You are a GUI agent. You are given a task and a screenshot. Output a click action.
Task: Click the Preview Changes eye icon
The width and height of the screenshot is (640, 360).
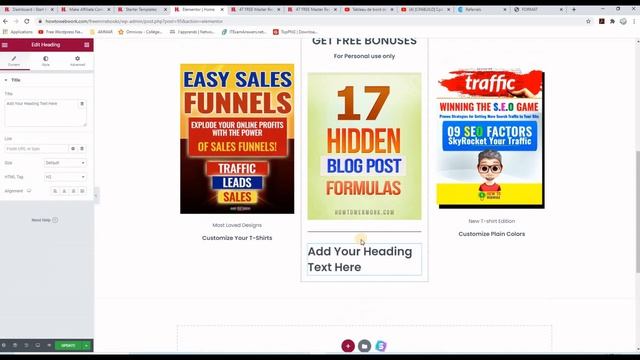tap(49, 345)
